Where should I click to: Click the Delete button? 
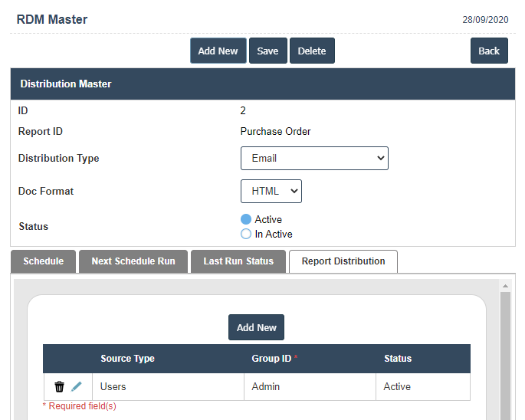(x=312, y=51)
